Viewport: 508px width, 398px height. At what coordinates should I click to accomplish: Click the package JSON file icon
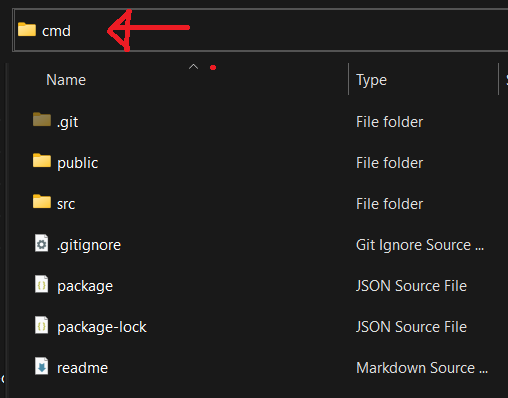coord(42,284)
